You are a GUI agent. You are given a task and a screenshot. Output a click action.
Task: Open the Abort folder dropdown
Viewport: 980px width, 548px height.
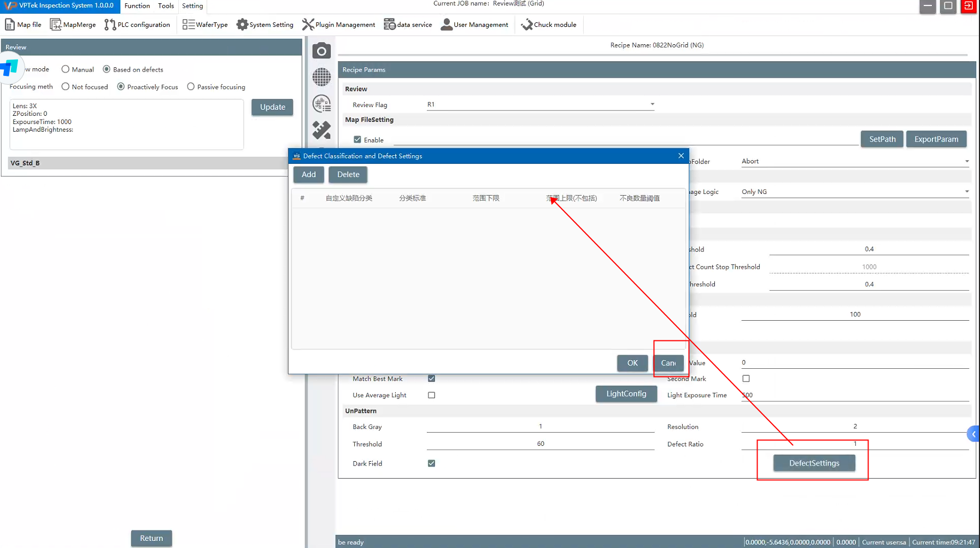click(x=855, y=161)
